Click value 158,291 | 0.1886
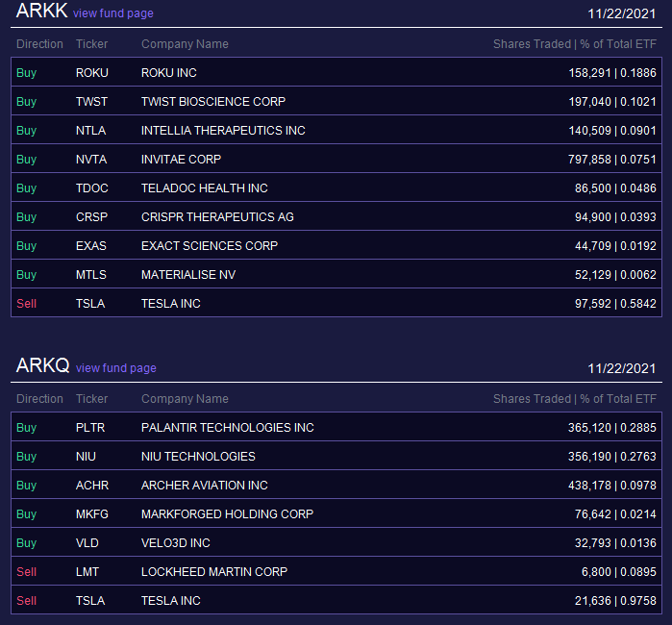The height and width of the screenshot is (625, 672). (x=612, y=72)
